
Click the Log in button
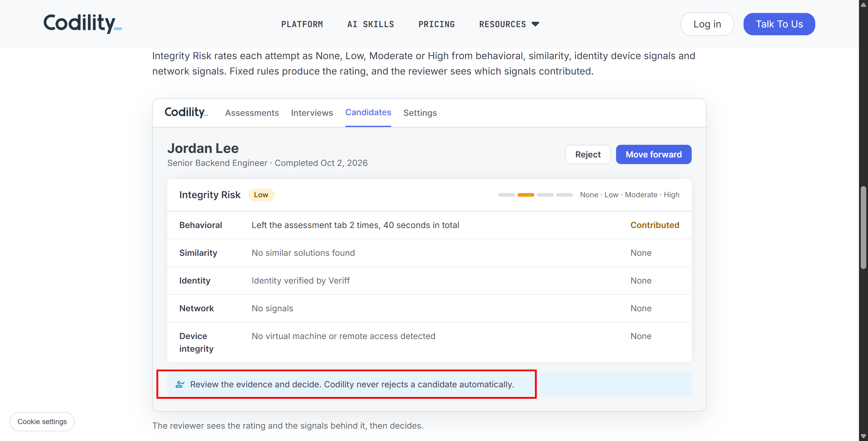707,24
